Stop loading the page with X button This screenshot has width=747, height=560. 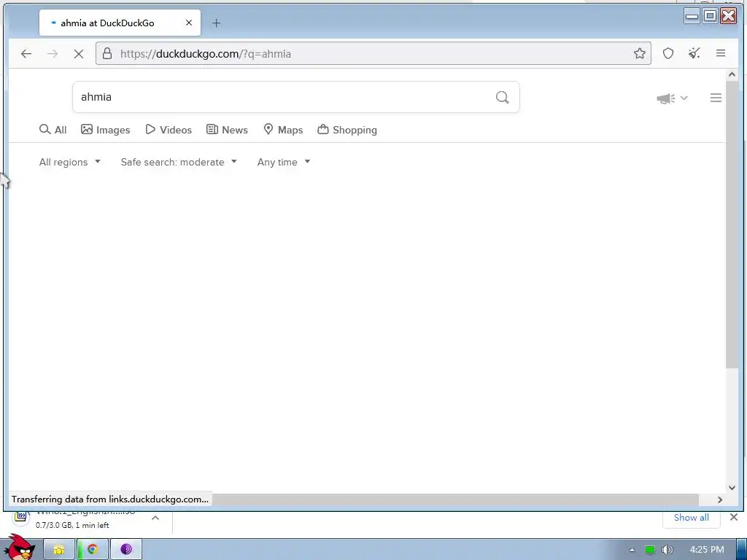pyautogui.click(x=79, y=54)
